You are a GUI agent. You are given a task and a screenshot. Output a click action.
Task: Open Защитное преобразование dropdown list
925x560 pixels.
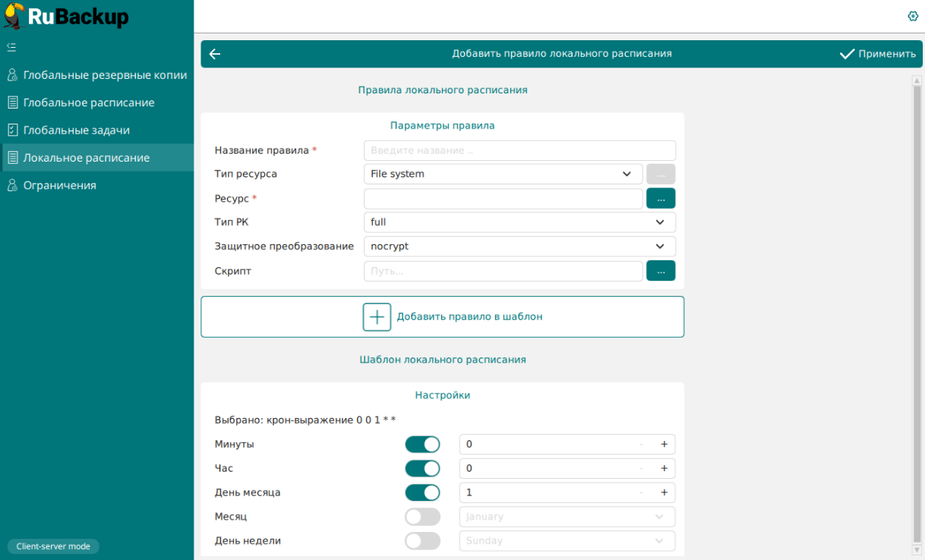519,247
